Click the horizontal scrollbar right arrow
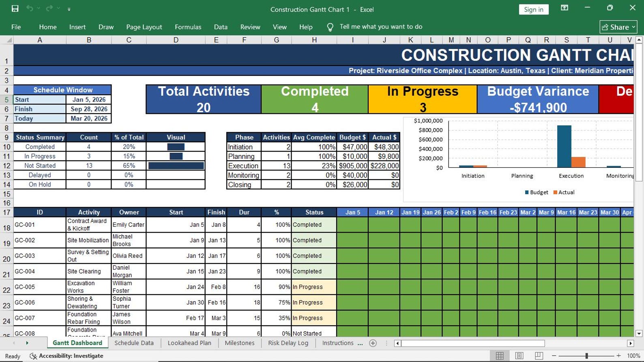Viewport: 644px width, 362px height. tap(630, 343)
